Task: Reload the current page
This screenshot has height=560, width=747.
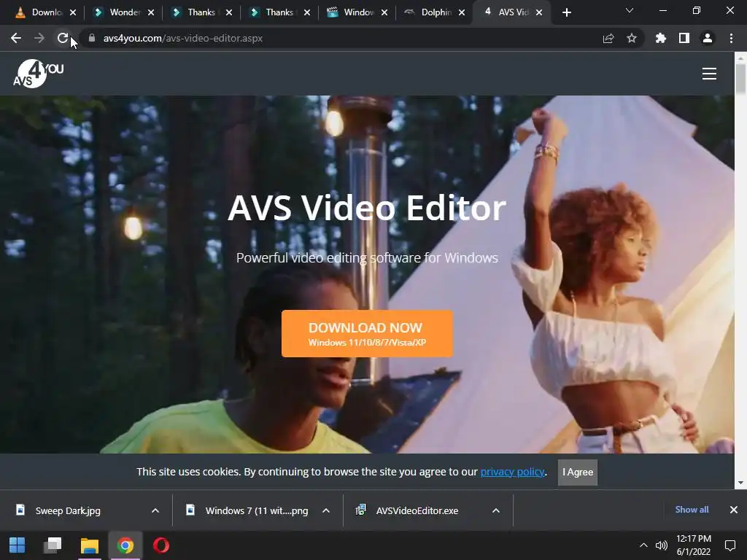Action: point(63,38)
